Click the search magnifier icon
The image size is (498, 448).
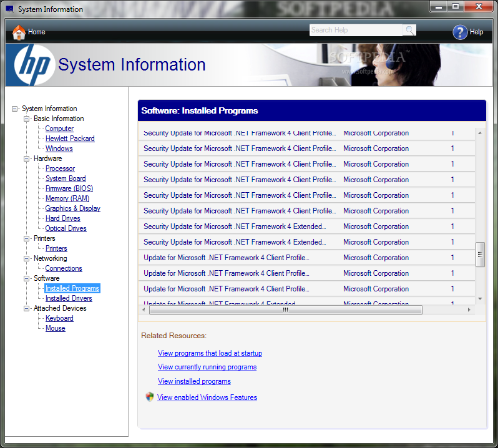(410, 30)
